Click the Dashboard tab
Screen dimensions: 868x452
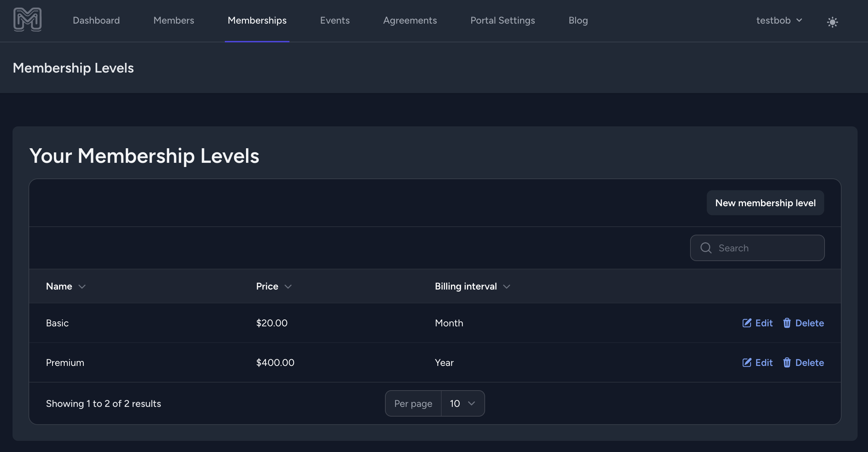click(96, 20)
